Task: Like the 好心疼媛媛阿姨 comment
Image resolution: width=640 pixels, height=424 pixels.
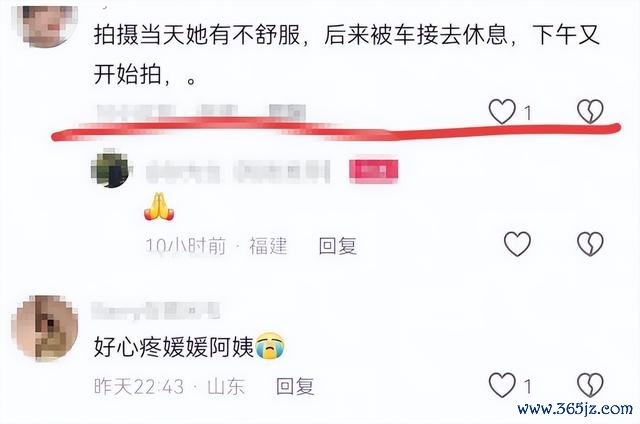Action: (502, 385)
